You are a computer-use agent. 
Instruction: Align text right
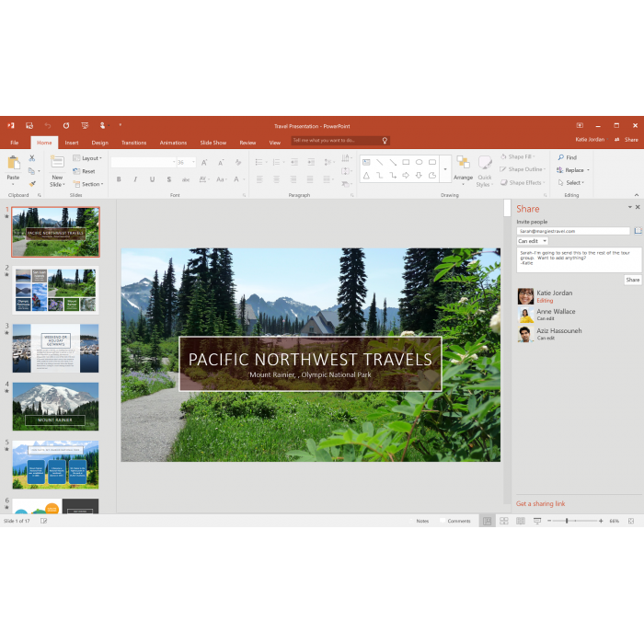pyautogui.click(x=293, y=179)
